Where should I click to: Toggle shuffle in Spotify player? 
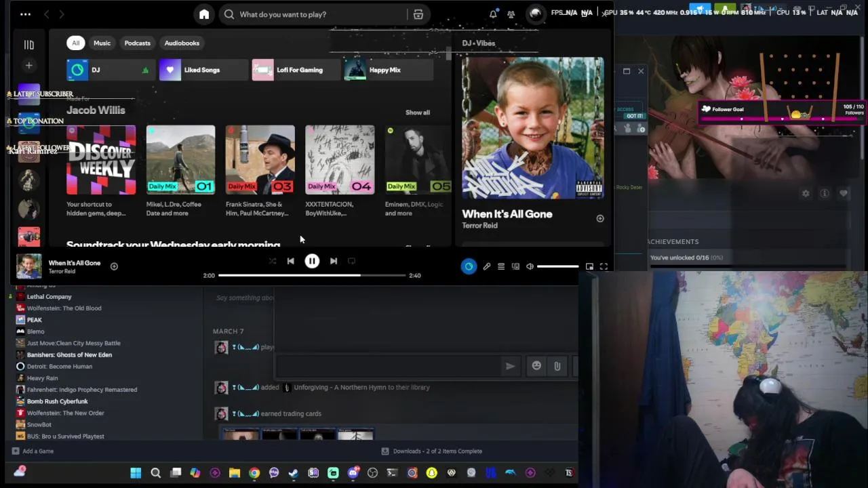272,261
